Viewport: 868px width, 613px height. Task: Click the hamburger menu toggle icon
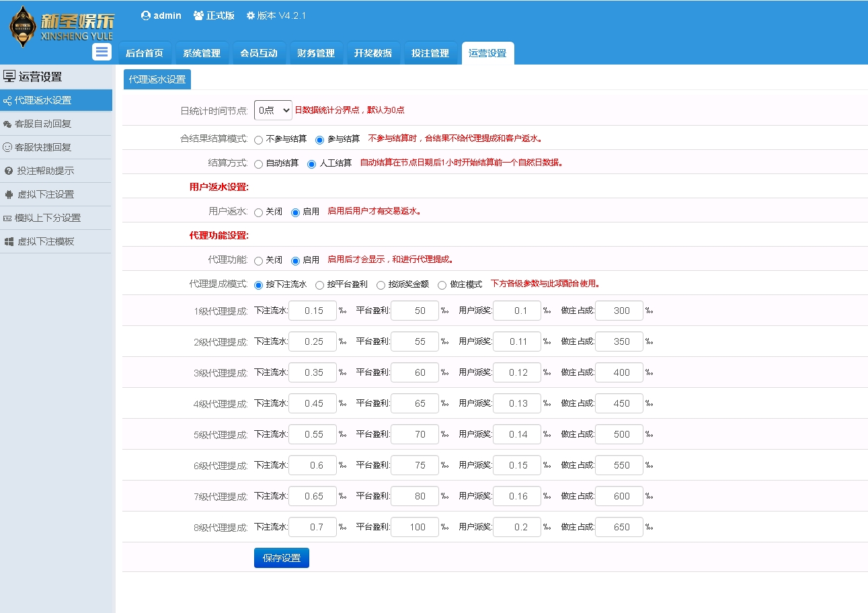[x=102, y=52]
